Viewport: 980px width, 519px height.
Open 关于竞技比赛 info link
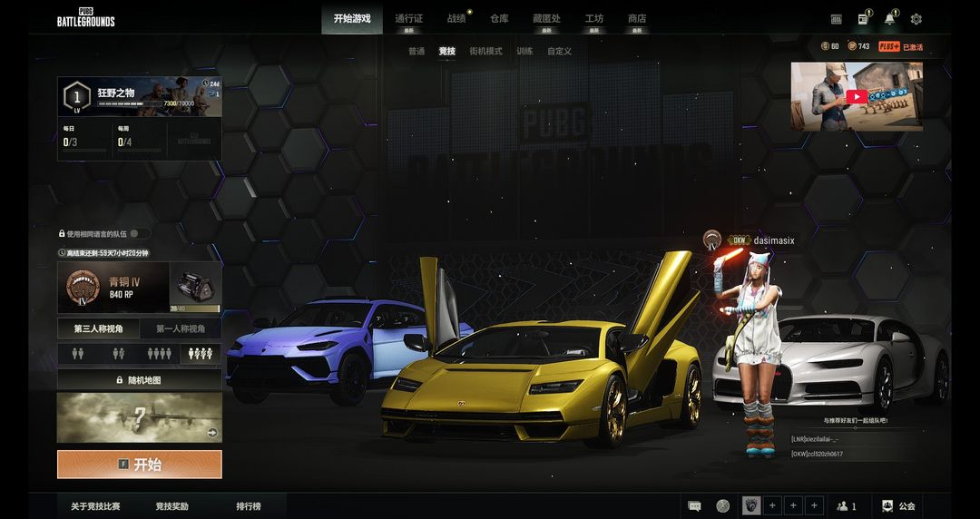(95, 506)
